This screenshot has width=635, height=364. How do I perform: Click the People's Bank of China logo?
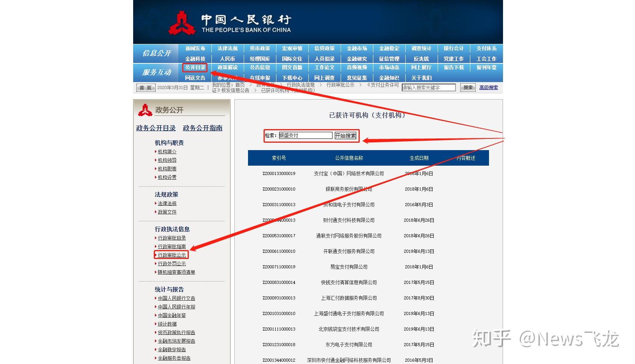click(x=230, y=23)
